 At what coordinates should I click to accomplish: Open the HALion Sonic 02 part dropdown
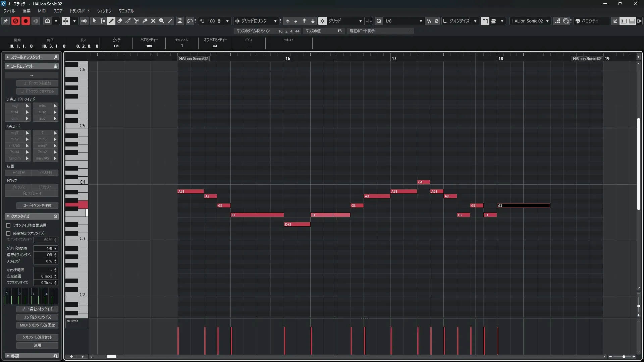(530, 21)
